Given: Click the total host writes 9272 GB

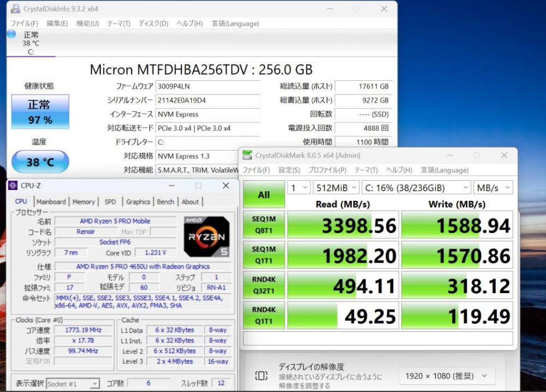Looking at the screenshot, I should pyautogui.click(x=363, y=100).
